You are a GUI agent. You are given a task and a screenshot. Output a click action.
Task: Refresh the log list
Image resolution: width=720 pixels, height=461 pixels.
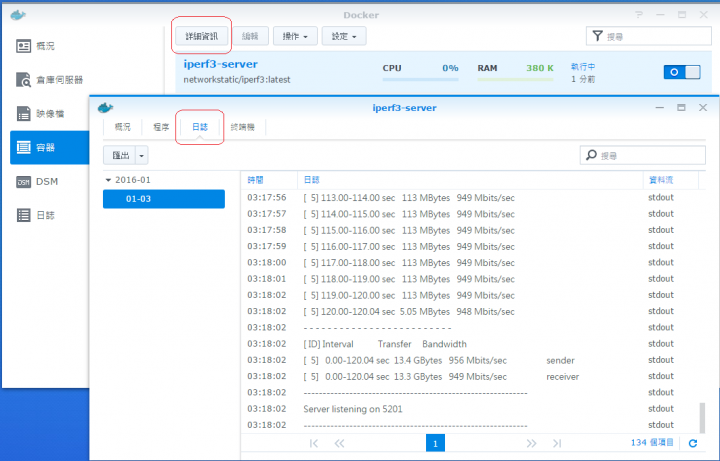tap(693, 443)
